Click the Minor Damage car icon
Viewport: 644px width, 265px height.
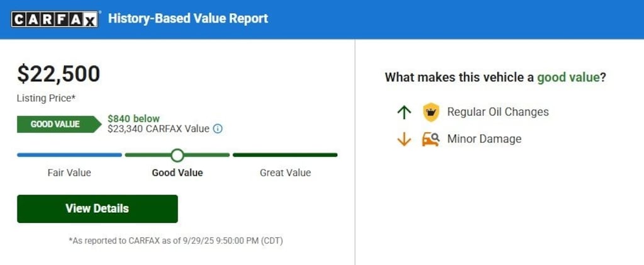pos(431,139)
